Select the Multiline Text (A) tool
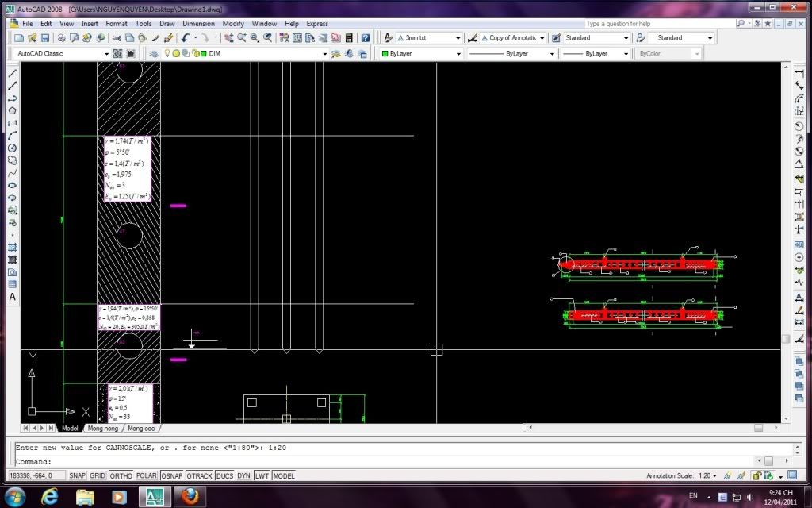 coord(13,297)
